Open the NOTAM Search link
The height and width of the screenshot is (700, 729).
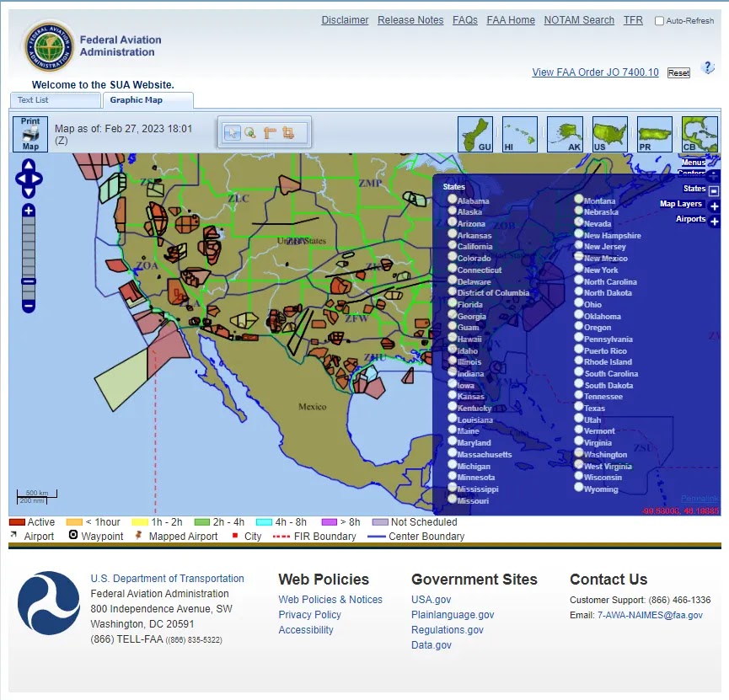[579, 20]
